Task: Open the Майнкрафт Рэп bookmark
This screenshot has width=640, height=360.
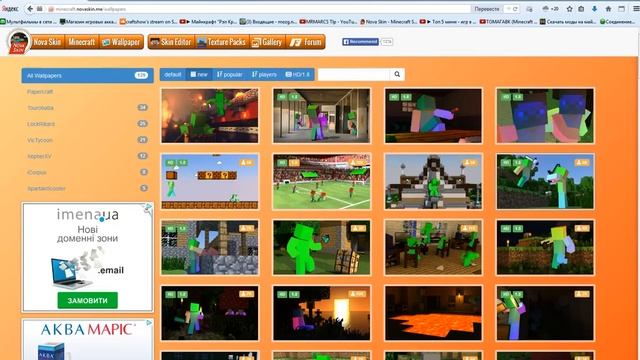Action: pyautogui.click(x=208, y=22)
